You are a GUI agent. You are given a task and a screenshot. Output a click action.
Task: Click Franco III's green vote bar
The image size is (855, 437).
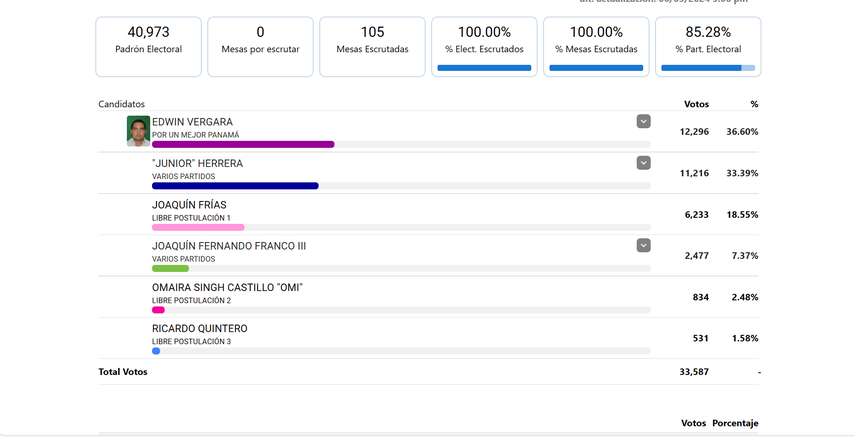[x=170, y=268]
